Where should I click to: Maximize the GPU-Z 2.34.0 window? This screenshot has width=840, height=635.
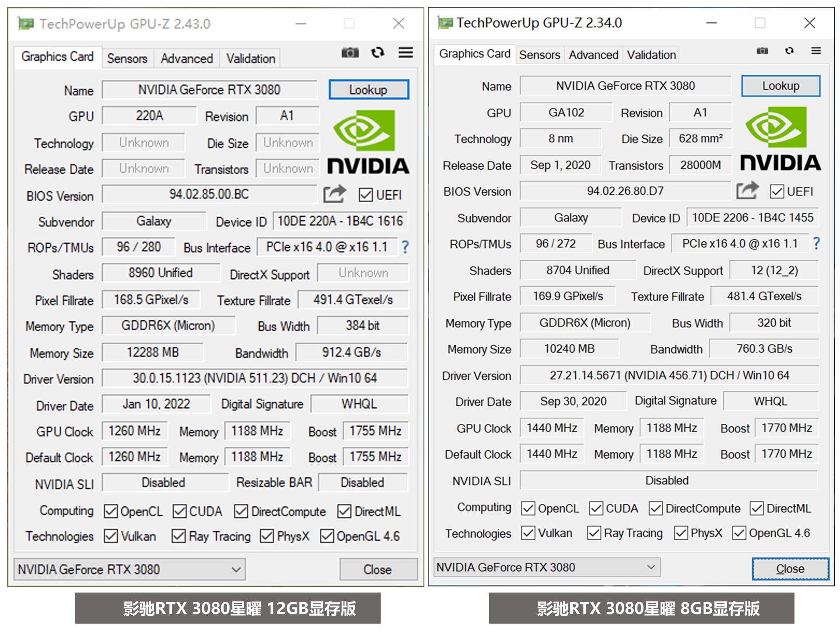[x=760, y=23]
